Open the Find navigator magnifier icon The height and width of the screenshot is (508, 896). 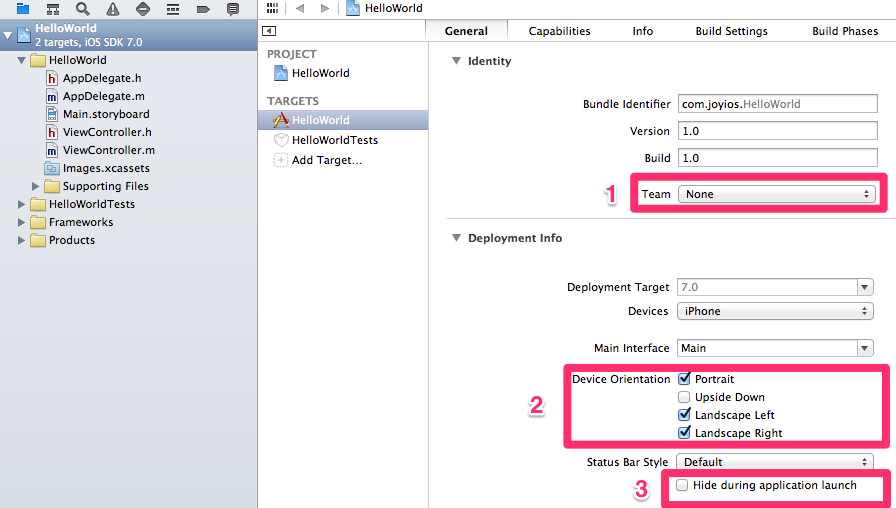pos(83,9)
